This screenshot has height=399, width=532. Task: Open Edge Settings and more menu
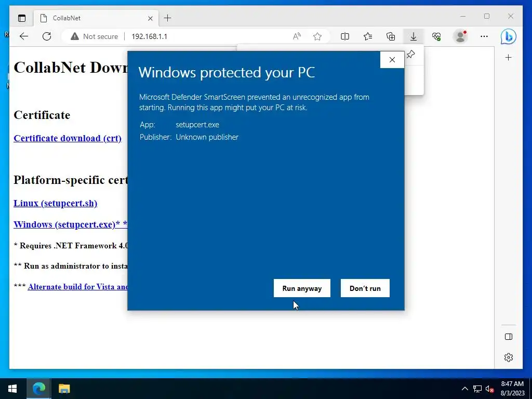[484, 36]
